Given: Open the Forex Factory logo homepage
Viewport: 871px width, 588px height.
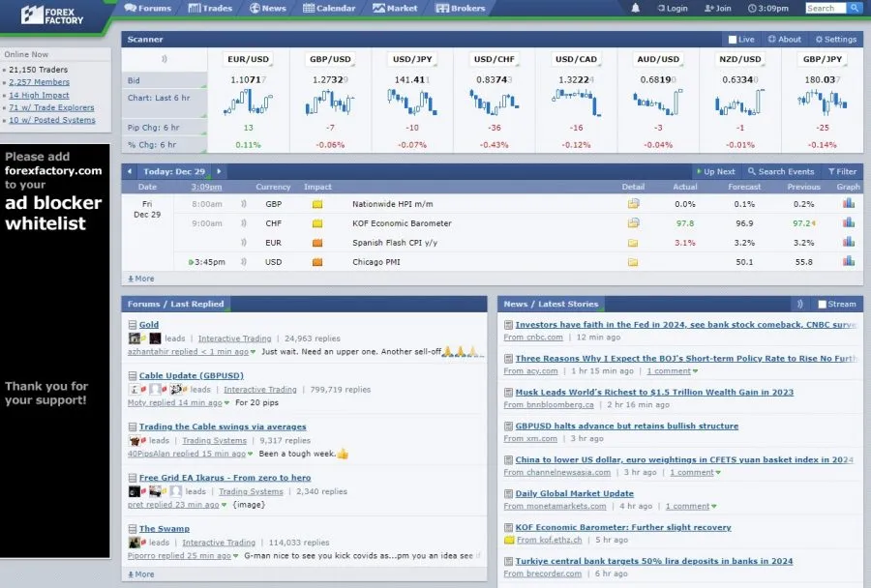Looking at the screenshot, I should [51, 15].
